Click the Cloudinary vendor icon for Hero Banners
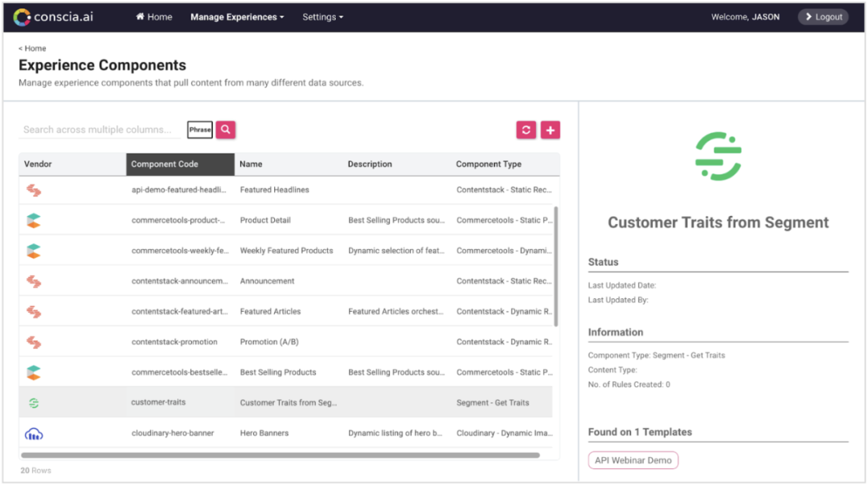The width and height of the screenshot is (868, 486). pyautogui.click(x=34, y=434)
